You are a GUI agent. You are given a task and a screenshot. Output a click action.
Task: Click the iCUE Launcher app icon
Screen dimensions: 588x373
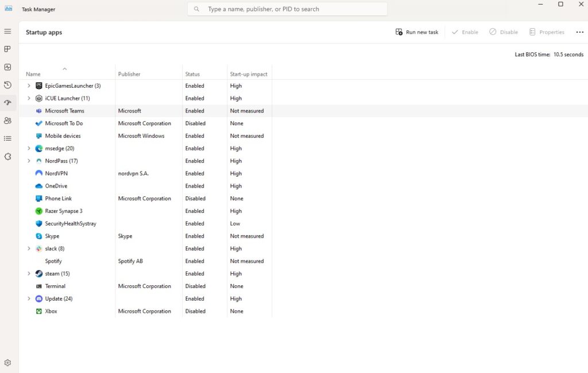[38, 98]
